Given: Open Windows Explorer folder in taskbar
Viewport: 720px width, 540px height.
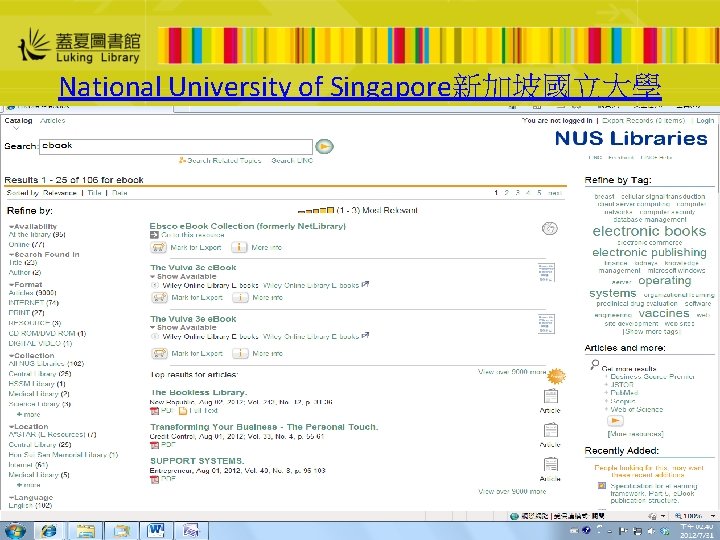Looking at the screenshot, I should coord(85,531).
